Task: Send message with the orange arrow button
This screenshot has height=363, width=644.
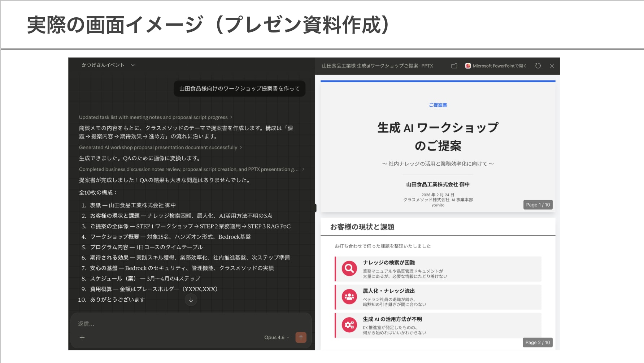Action: point(301,337)
